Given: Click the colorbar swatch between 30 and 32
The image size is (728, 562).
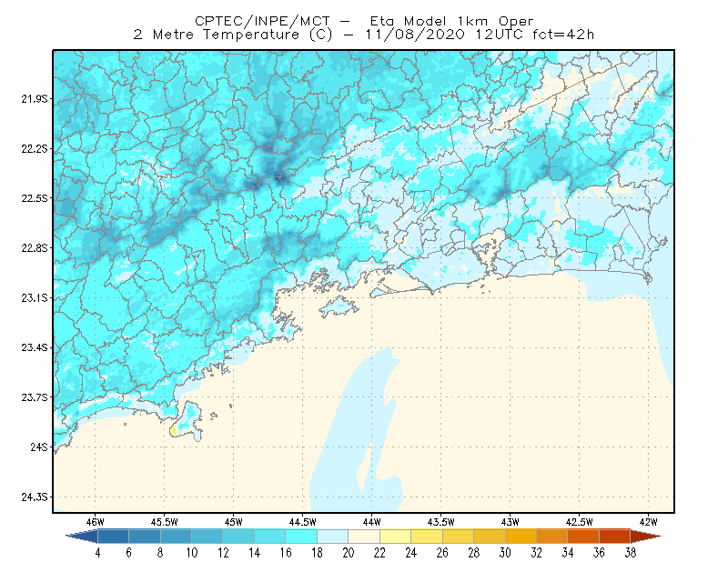Looking at the screenshot, I should (521, 537).
